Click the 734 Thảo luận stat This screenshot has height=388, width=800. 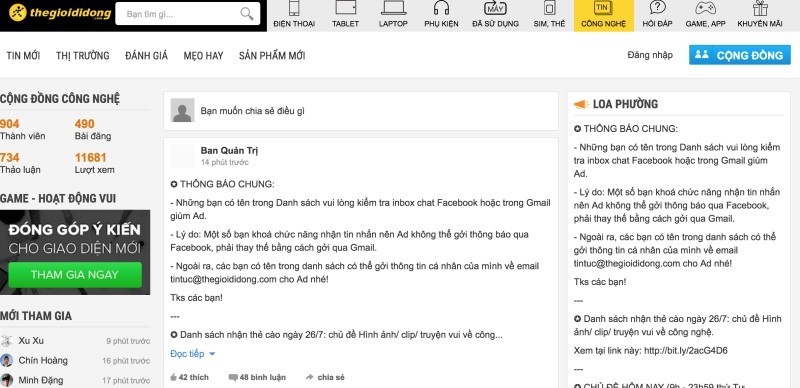(20, 163)
